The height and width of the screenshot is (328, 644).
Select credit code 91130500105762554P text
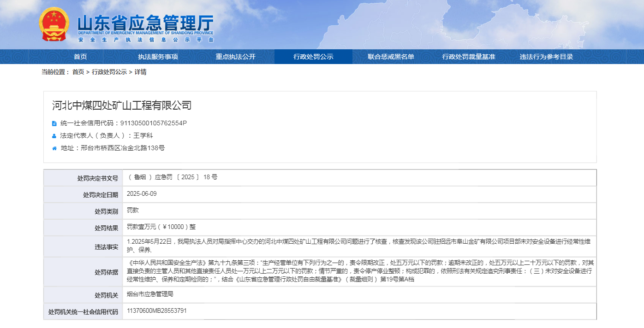pos(154,123)
